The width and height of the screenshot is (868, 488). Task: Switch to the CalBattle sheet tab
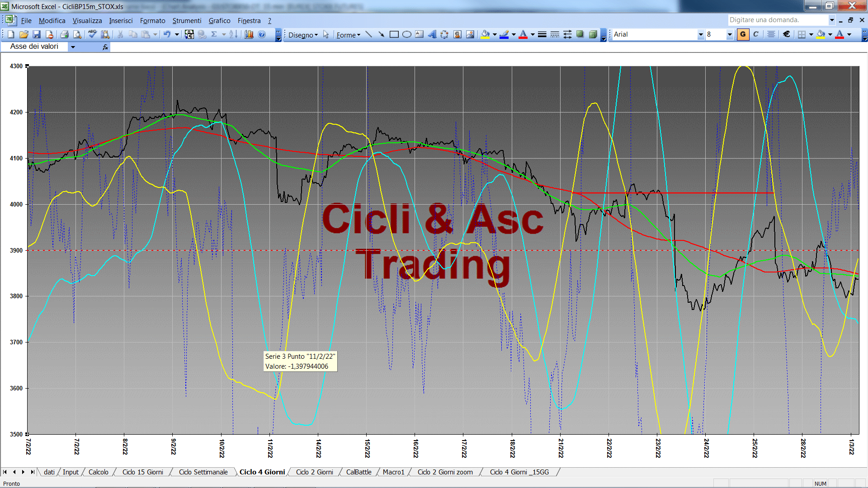359,472
